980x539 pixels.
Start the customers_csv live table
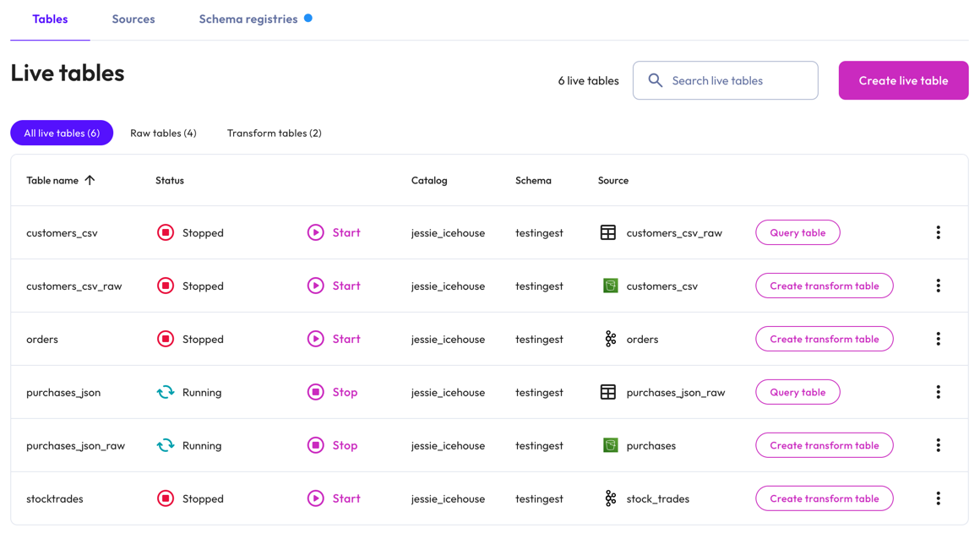point(335,232)
